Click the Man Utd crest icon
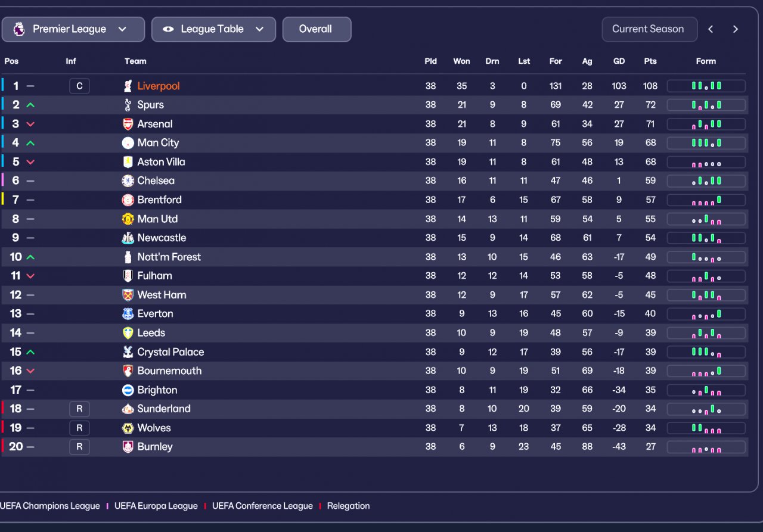 point(128,219)
